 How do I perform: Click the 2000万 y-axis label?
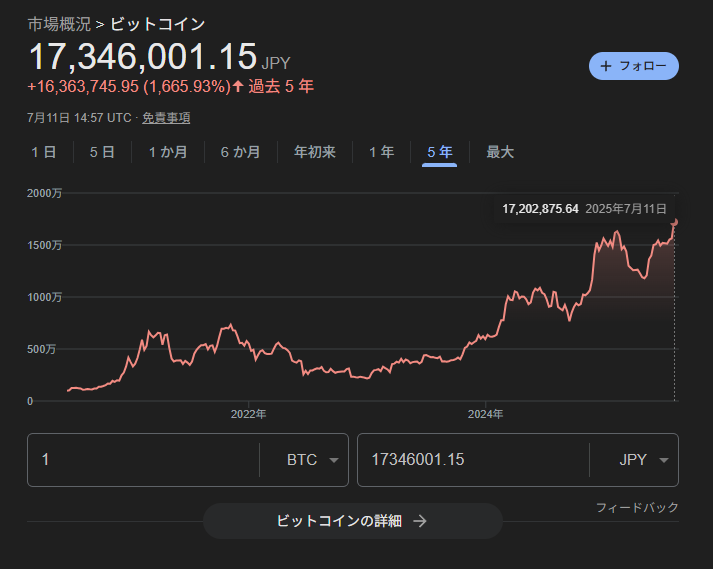[x=44, y=193]
